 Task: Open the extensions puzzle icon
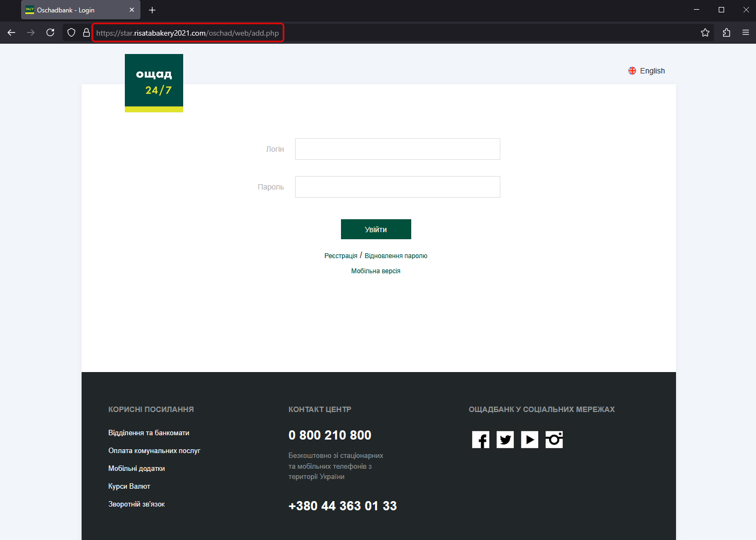tap(726, 33)
